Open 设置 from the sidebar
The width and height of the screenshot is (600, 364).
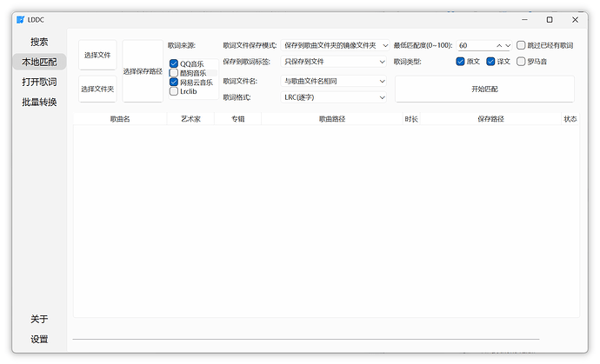[x=39, y=339]
